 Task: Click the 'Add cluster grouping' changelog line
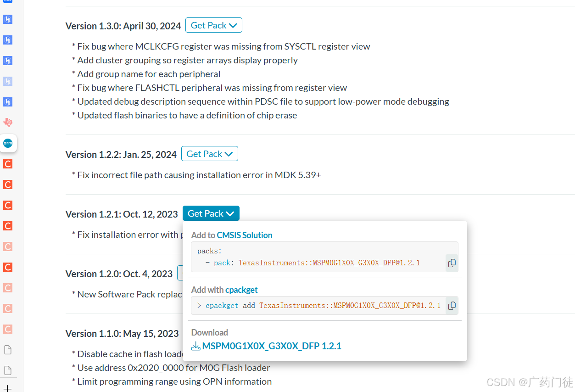coord(185,60)
